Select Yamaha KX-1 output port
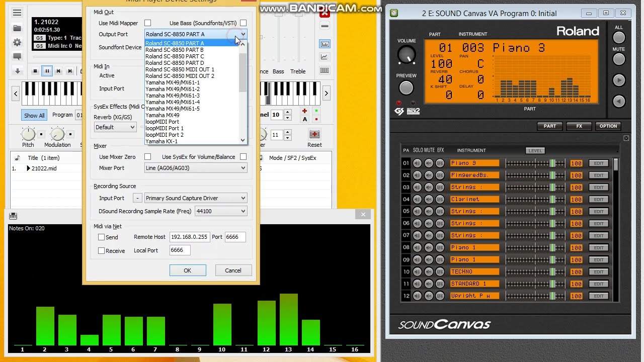 (x=162, y=141)
